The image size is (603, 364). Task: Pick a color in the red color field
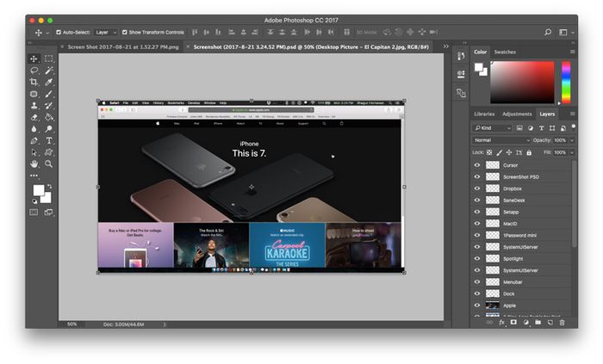(x=522, y=82)
